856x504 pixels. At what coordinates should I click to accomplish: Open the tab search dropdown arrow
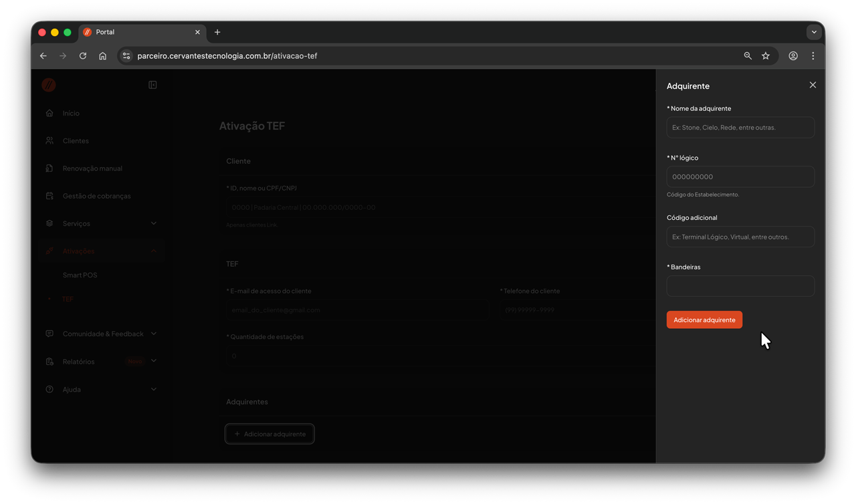coord(814,32)
